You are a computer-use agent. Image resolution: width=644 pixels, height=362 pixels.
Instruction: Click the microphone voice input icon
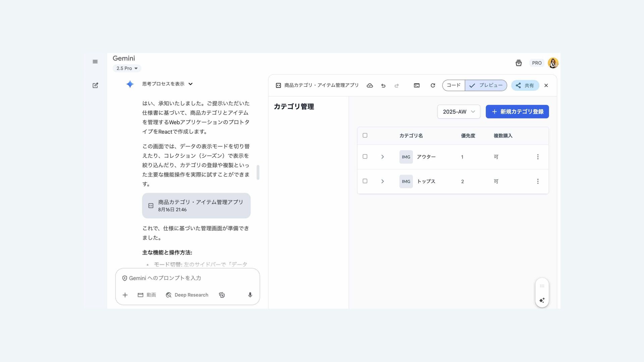[x=250, y=295]
